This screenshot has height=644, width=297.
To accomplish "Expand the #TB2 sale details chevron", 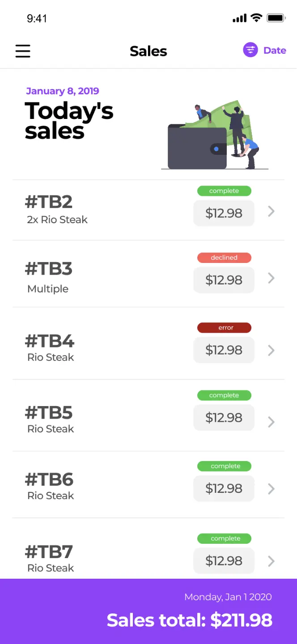I will coord(271,212).
